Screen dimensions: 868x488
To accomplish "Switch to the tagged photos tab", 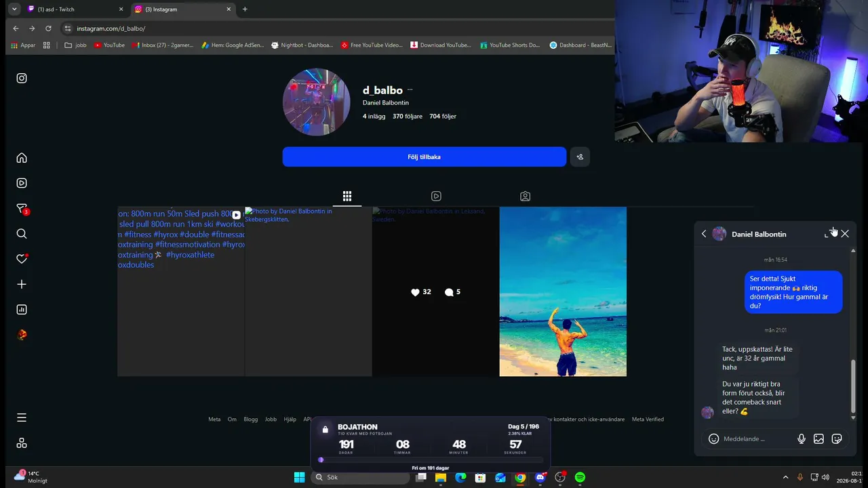I will pos(525,196).
